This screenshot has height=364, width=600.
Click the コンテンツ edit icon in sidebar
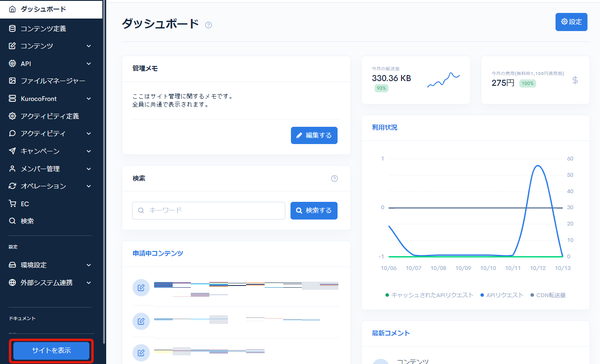click(x=12, y=46)
